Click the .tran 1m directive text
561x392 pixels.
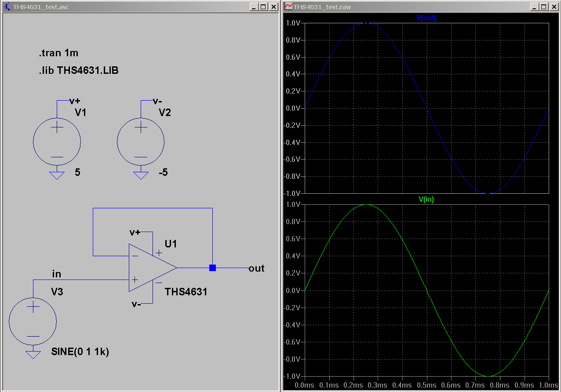coord(58,54)
